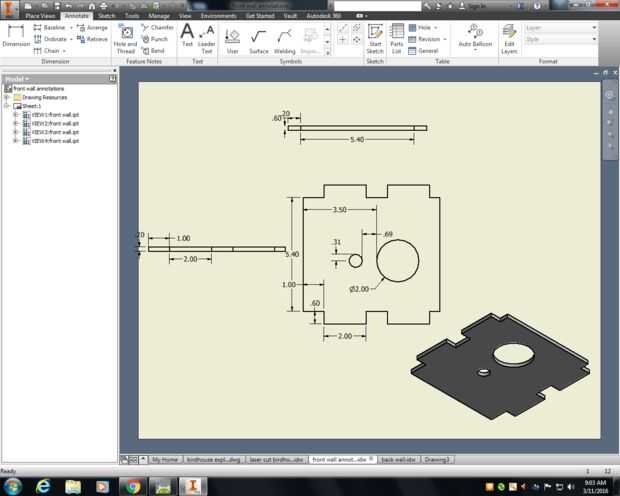Open Internet Explorer from the taskbar
The width and height of the screenshot is (620, 496).
point(43,486)
